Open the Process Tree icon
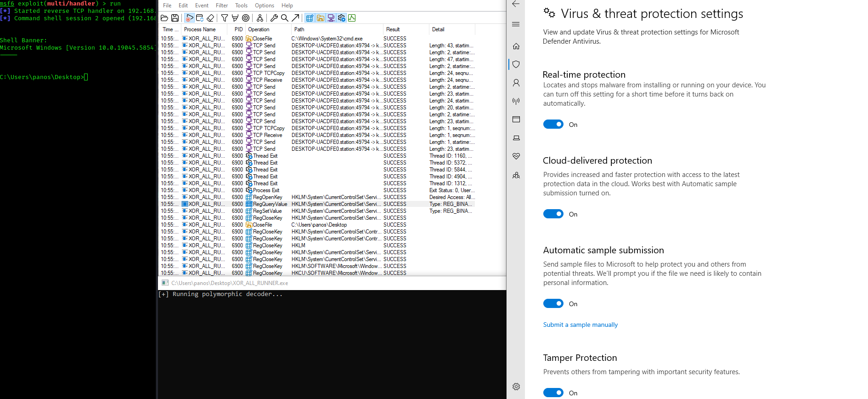 pyautogui.click(x=260, y=18)
